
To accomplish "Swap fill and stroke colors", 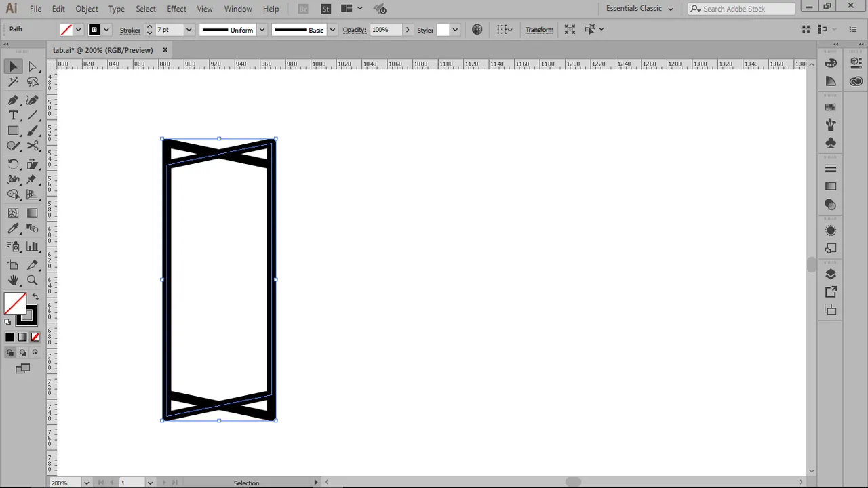I will [x=35, y=297].
